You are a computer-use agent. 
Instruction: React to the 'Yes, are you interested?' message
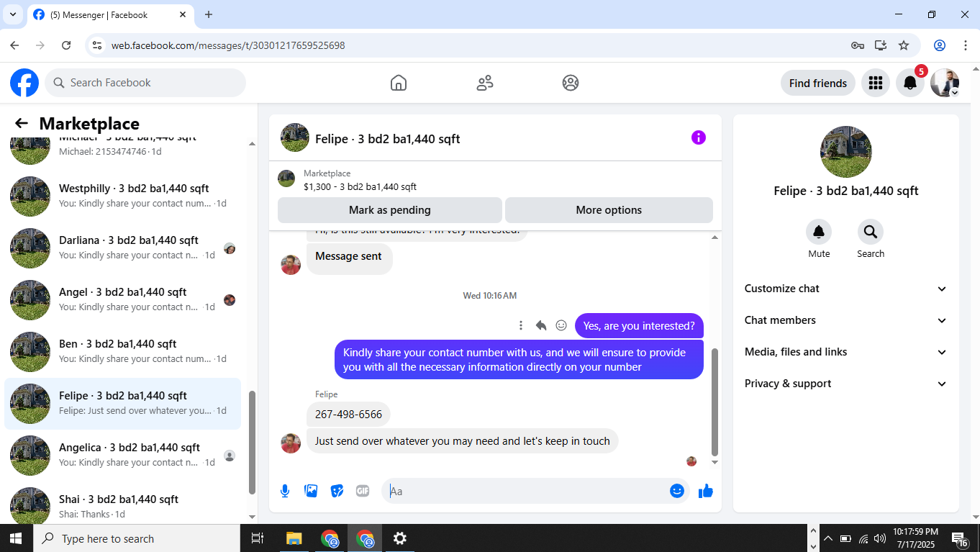click(561, 325)
